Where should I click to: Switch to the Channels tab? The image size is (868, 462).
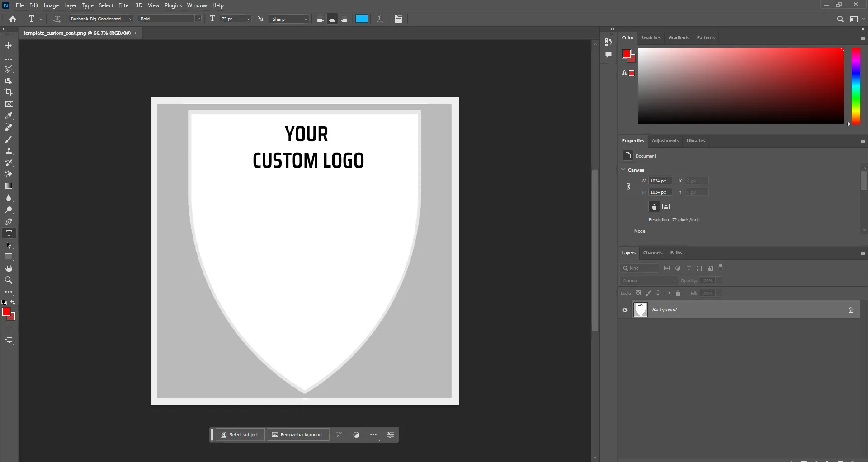(652, 253)
